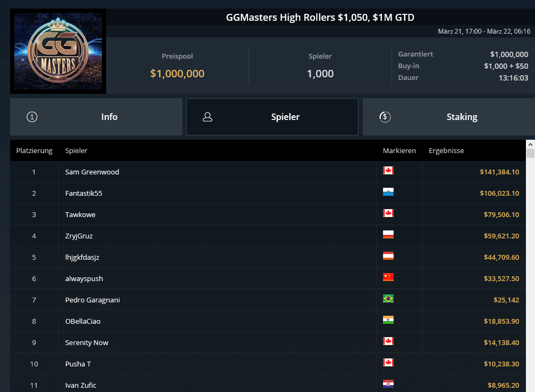
Task: Click the info circle icon
Action: point(32,117)
